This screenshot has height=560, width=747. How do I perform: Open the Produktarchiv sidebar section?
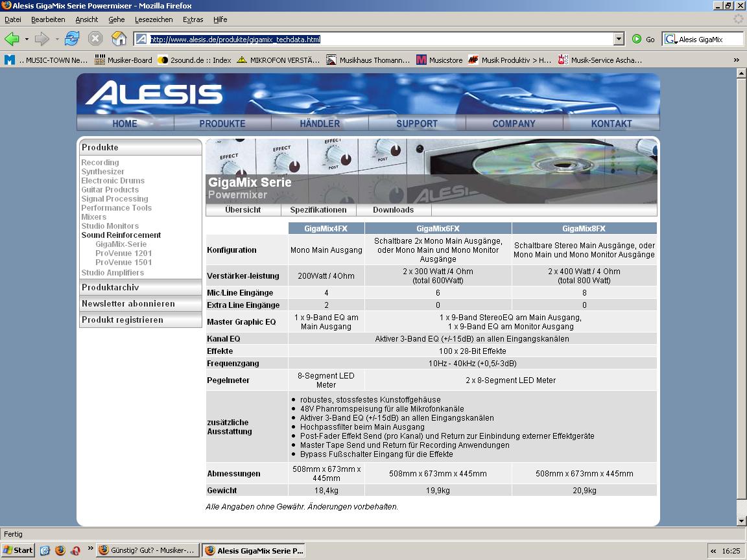141,287
